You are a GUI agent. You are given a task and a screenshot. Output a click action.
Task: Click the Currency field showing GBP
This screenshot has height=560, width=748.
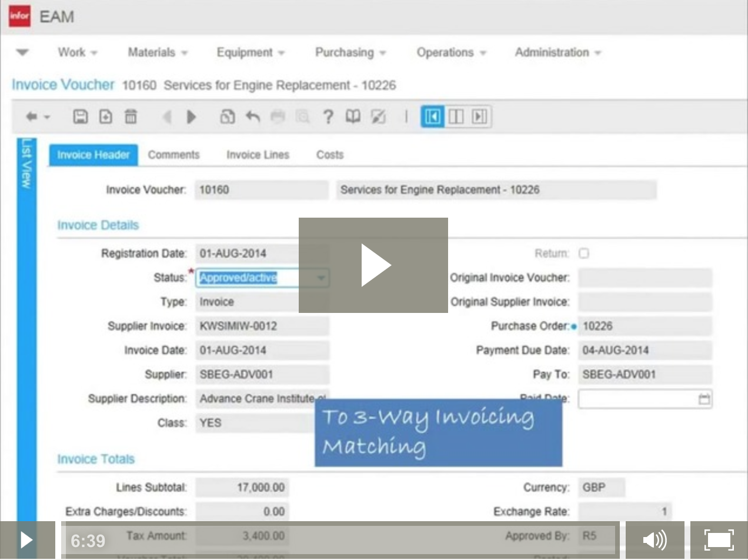coord(602,487)
